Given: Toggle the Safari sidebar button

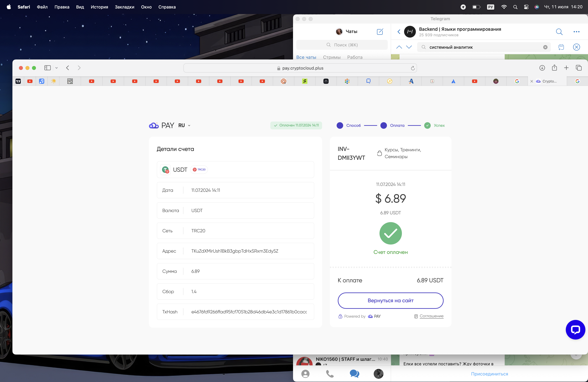Looking at the screenshot, I should click(47, 68).
